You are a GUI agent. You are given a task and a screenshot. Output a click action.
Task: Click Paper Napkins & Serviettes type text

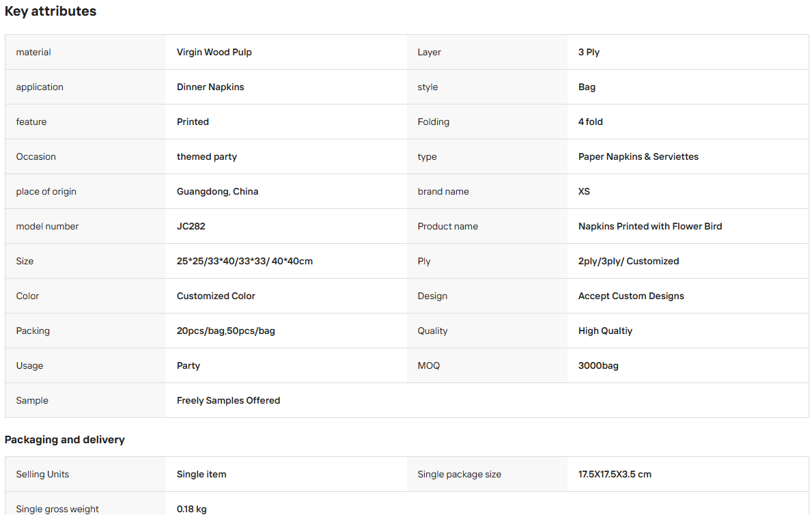pyautogui.click(x=638, y=156)
